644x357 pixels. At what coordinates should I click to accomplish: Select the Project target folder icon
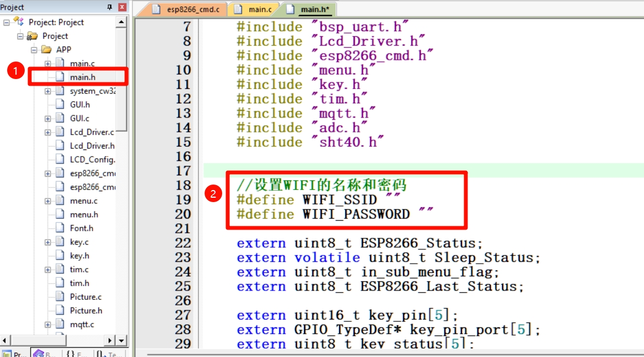32,36
